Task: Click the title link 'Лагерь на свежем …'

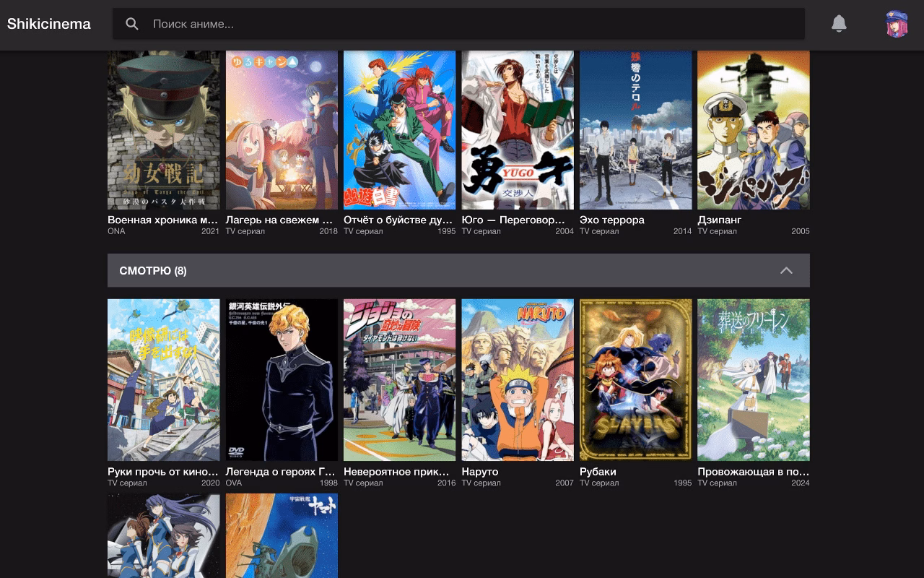Action: (x=281, y=220)
